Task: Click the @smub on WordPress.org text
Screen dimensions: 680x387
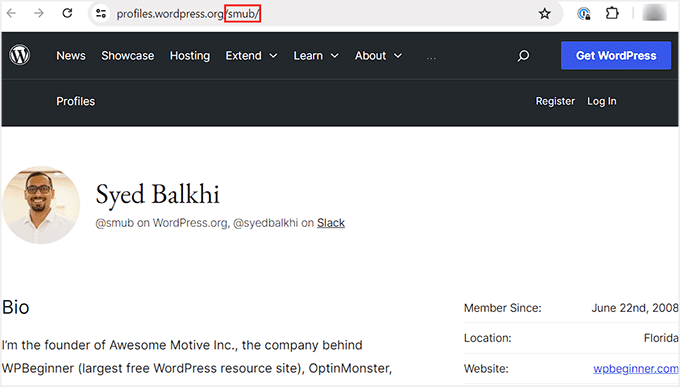Action: pyautogui.click(x=161, y=223)
